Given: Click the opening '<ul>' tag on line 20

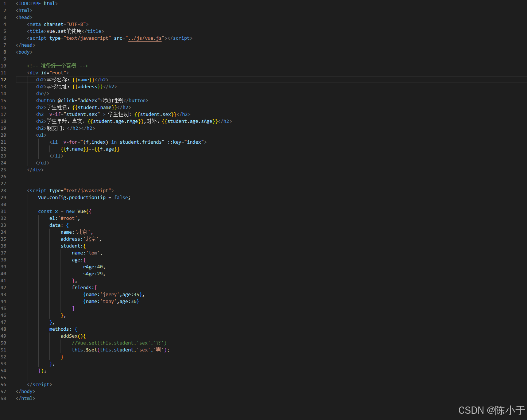Looking at the screenshot, I should [x=41, y=135].
